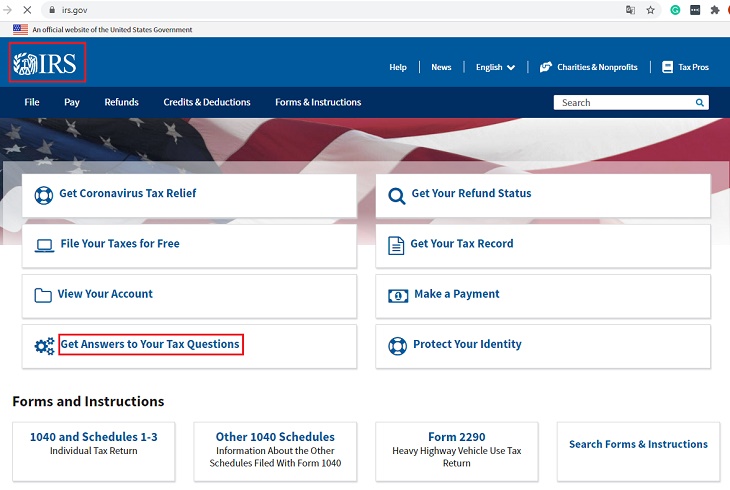Click the Charities & Nonprofits handshake icon
Image resolution: width=730 pixels, height=490 pixels.
click(546, 67)
